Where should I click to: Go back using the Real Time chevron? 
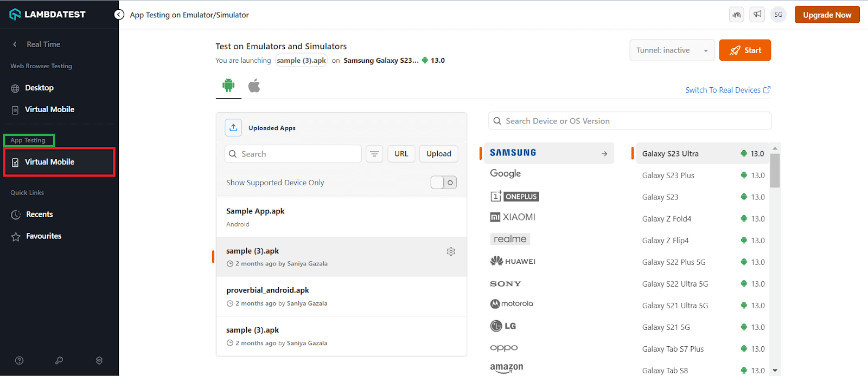(x=15, y=44)
